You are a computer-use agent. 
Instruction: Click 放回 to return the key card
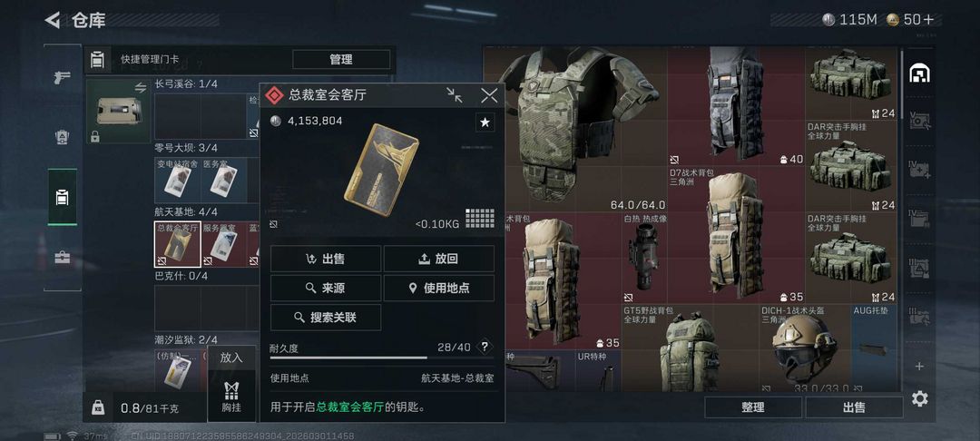click(x=439, y=259)
